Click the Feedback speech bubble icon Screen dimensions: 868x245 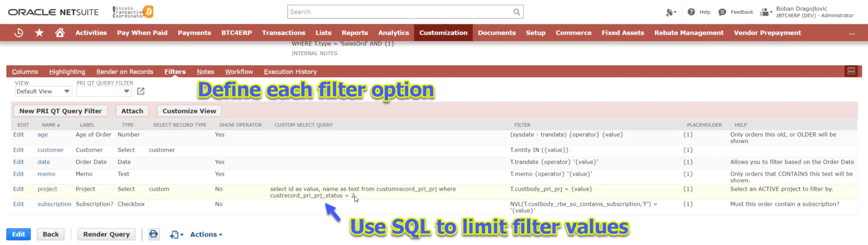click(723, 12)
